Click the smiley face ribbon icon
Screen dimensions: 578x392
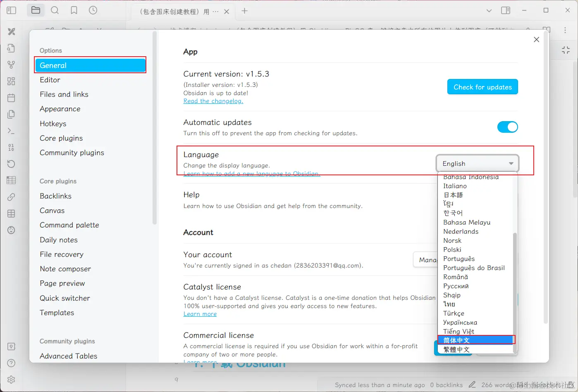pos(11,230)
